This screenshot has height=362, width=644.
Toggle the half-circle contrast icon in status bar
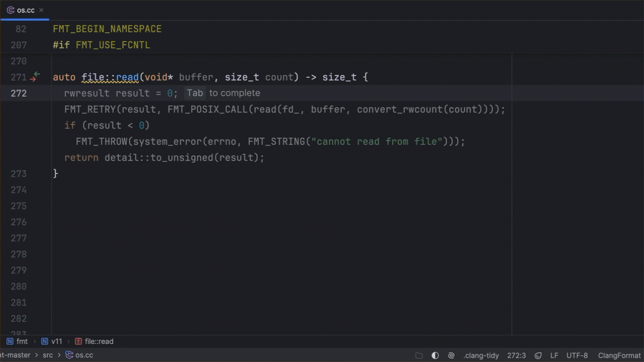[x=435, y=355]
